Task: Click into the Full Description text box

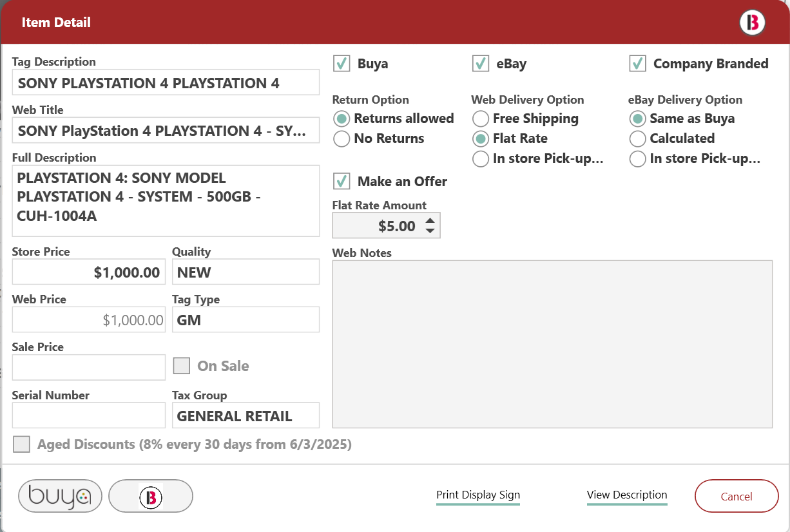Action: [166, 201]
